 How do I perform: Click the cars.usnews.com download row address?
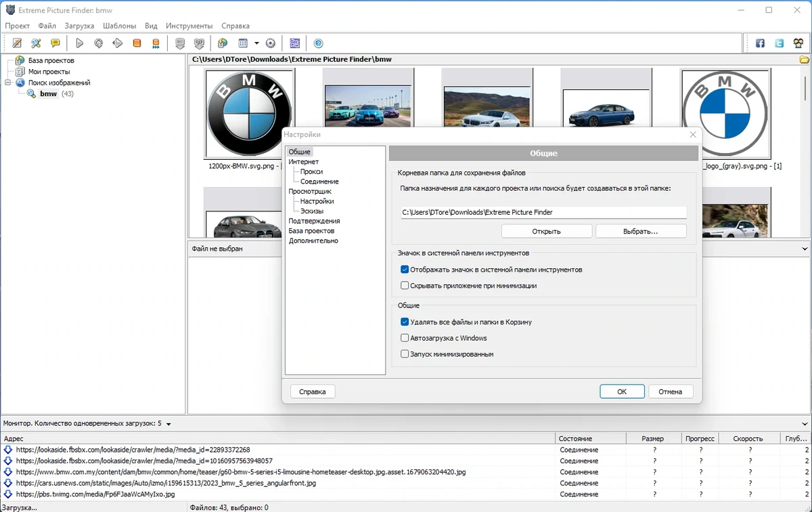point(166,483)
